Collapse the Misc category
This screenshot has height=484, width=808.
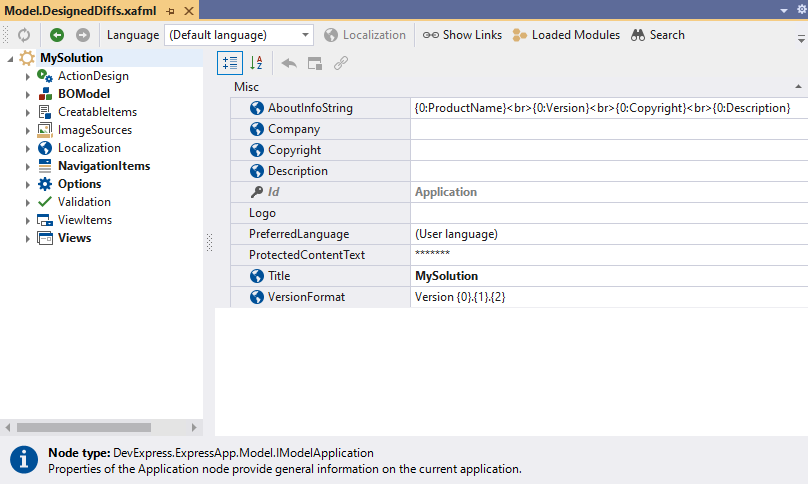click(x=798, y=87)
